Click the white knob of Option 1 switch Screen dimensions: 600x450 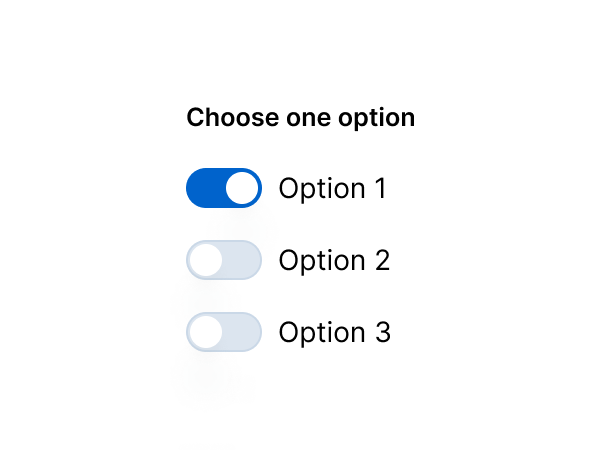pyautogui.click(x=242, y=188)
